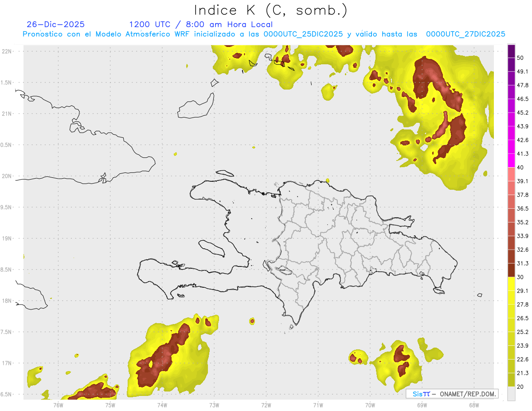This screenshot has width=532, height=411.
Task: Click the colorbar value "37.8"
Action: click(523, 195)
